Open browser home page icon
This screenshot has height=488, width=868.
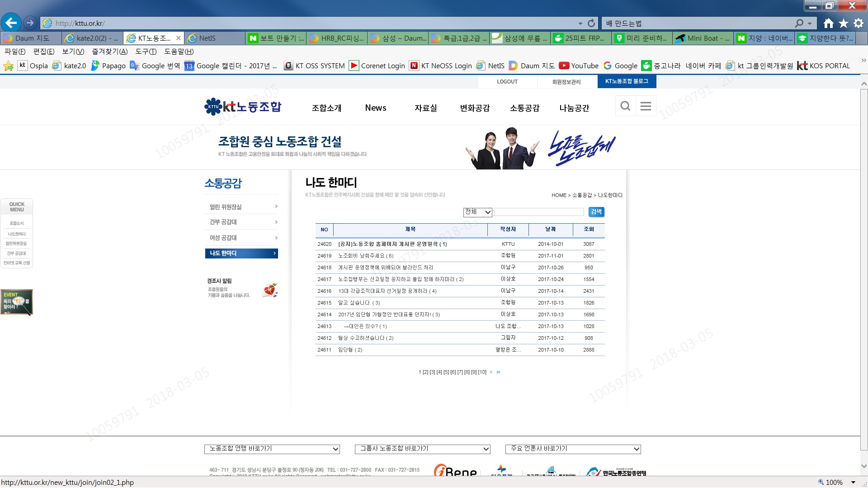pyautogui.click(x=828, y=23)
